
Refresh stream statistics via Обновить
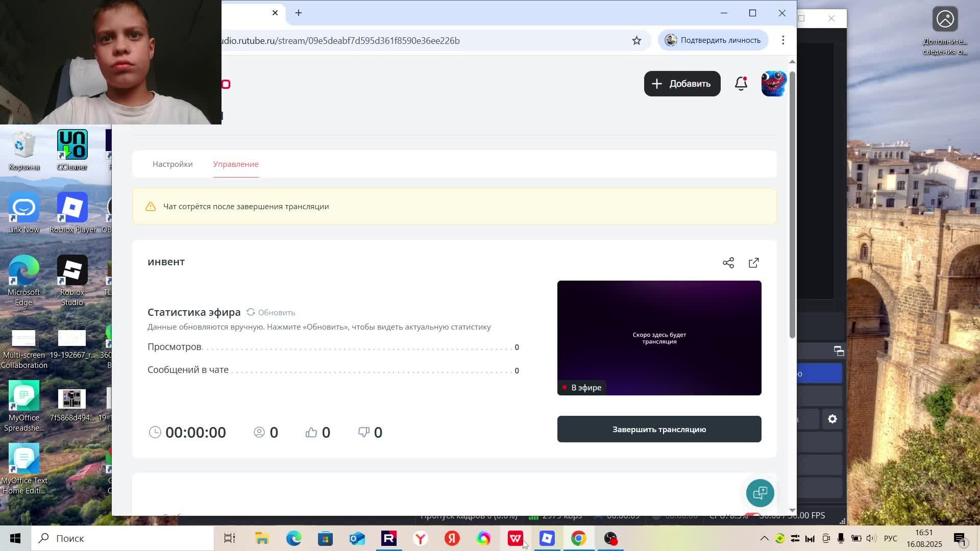[x=271, y=312]
